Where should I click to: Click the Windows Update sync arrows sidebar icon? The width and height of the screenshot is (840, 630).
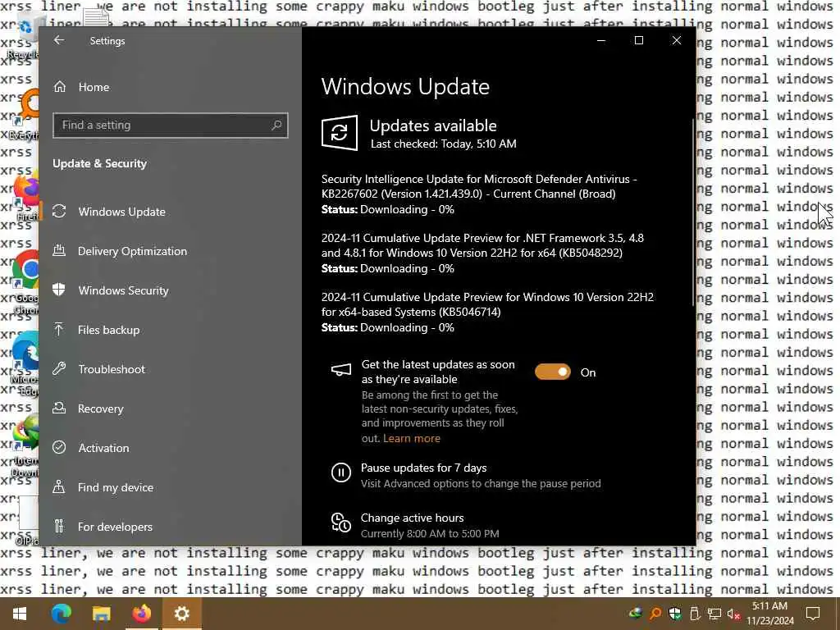[x=59, y=211]
